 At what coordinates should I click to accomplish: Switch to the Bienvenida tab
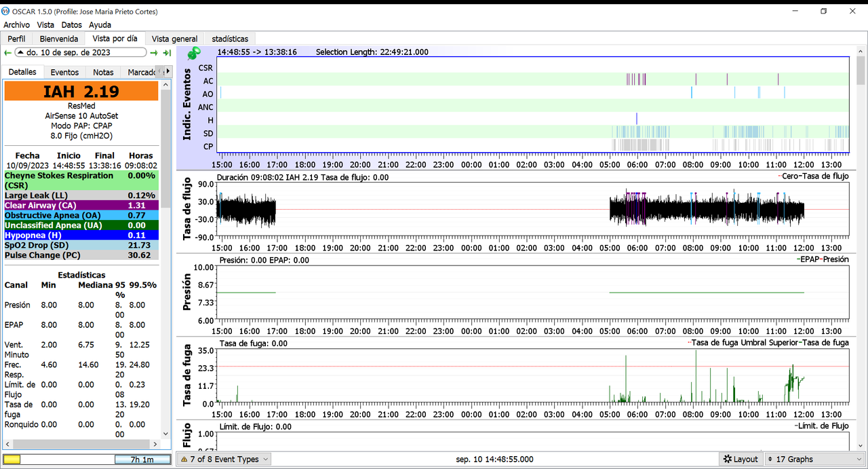click(59, 39)
